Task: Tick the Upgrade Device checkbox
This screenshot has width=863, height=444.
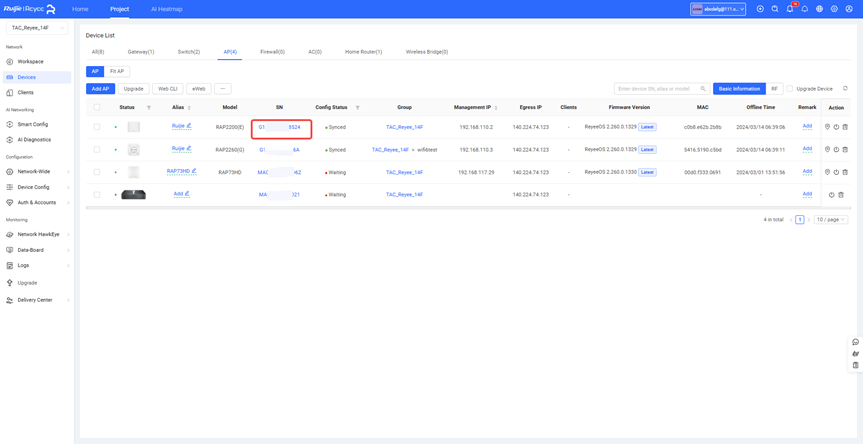Action: point(790,89)
